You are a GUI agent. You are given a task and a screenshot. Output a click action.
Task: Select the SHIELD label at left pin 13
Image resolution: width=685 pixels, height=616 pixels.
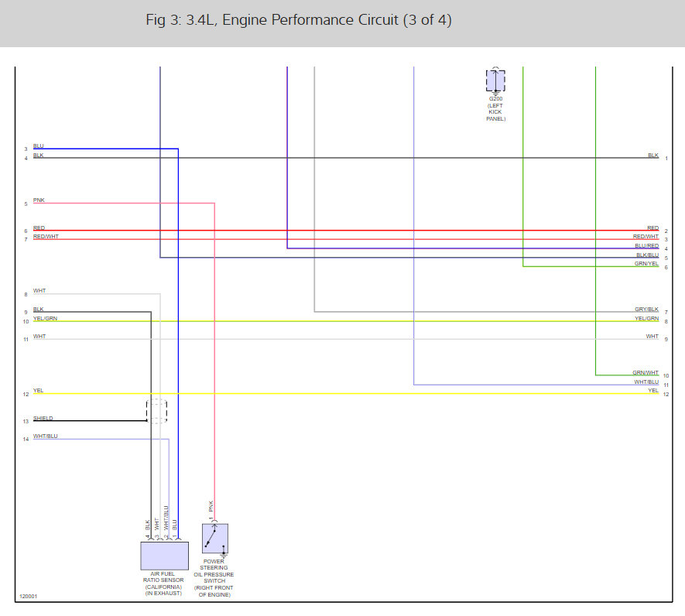pos(43,418)
